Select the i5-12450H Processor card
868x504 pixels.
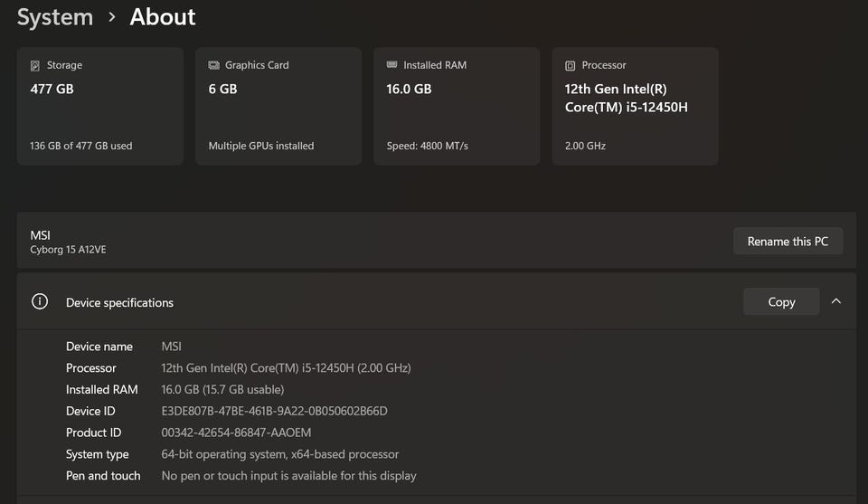click(x=634, y=106)
